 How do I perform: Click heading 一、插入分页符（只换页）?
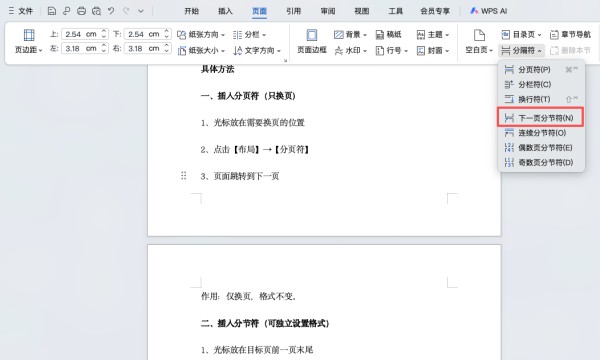(x=248, y=96)
